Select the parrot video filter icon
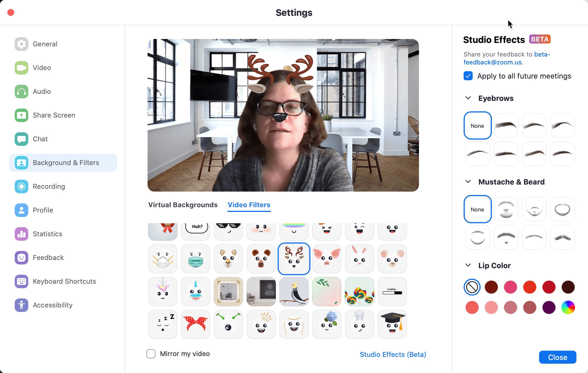588x373 pixels. tap(294, 292)
